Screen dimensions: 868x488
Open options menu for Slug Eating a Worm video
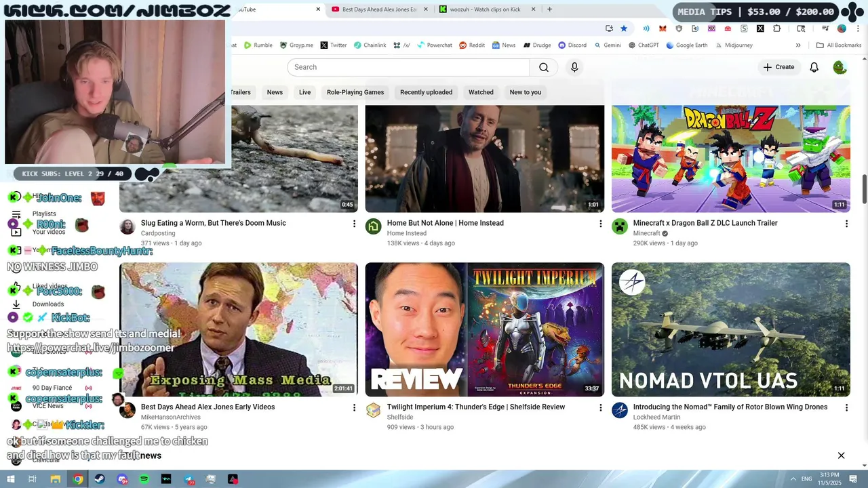354,224
